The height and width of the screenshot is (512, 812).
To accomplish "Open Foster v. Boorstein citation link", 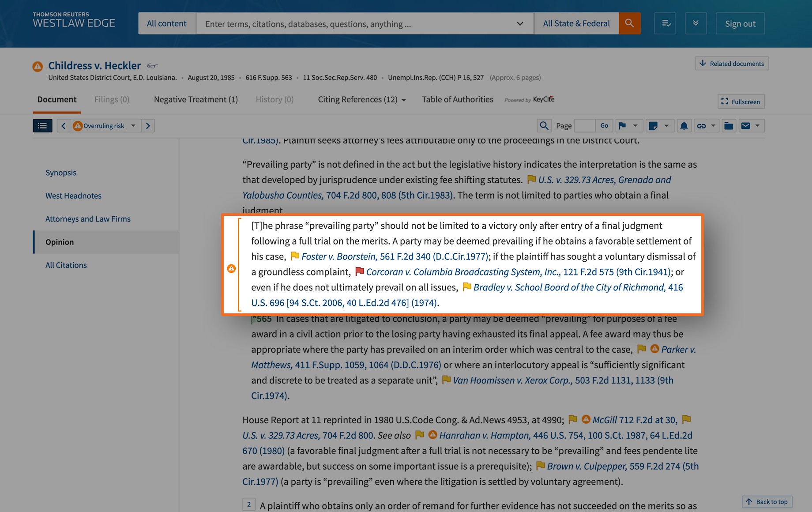I will [x=395, y=256].
